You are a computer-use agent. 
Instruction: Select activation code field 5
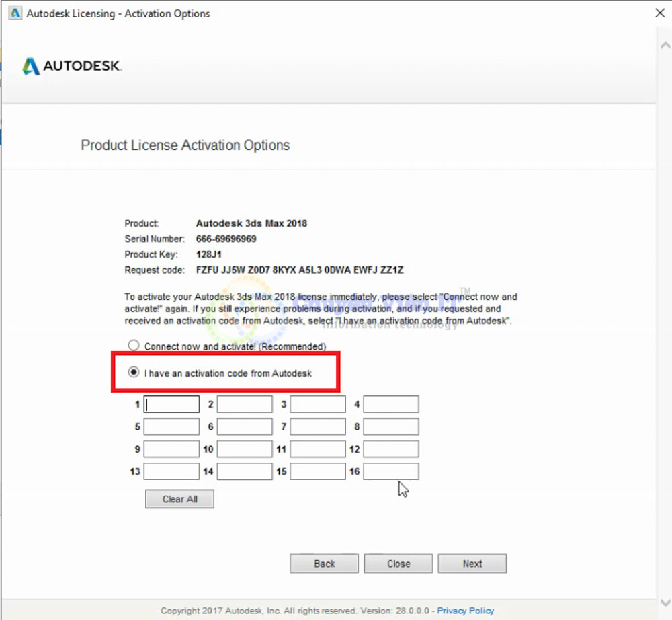[x=171, y=427]
